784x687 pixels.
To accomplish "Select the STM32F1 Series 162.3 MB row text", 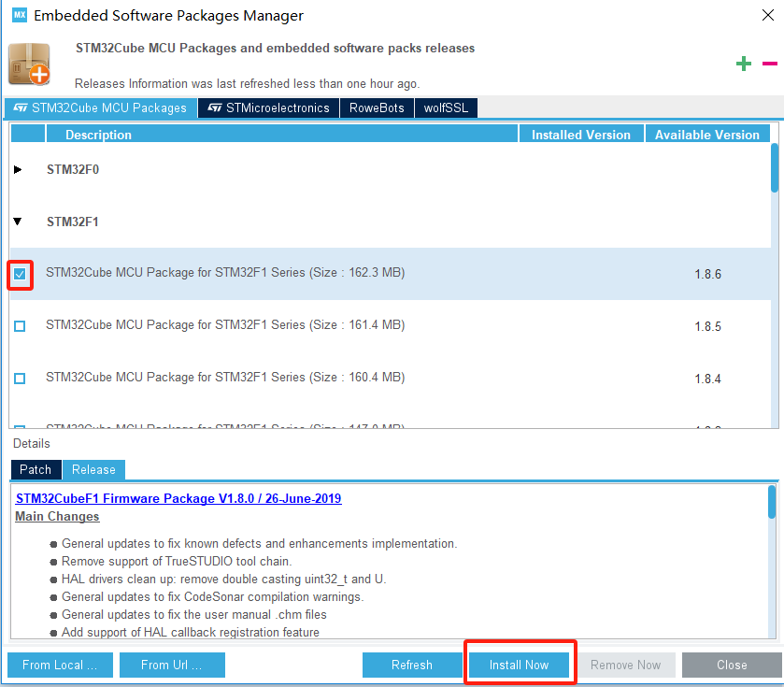I will coord(225,273).
